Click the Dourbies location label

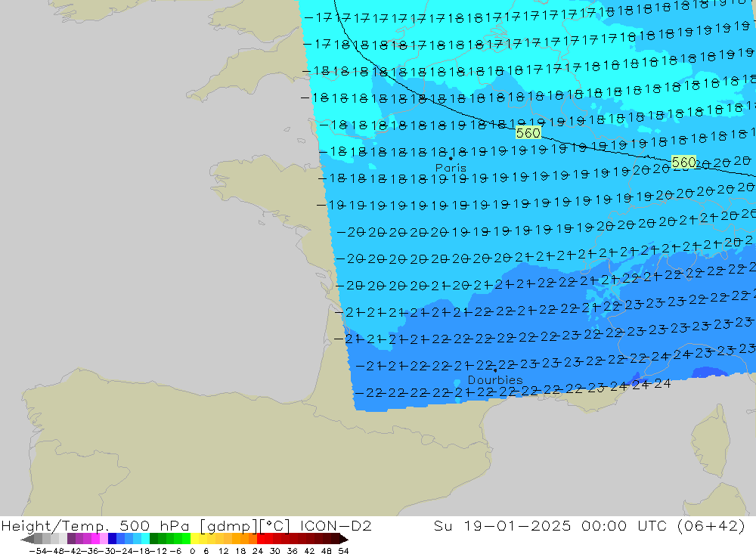coord(495,380)
